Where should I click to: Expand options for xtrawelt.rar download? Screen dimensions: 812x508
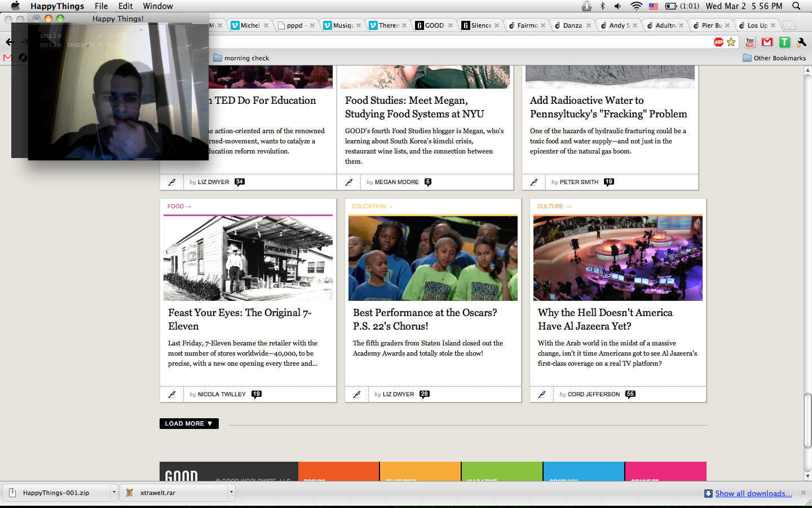tap(231, 492)
